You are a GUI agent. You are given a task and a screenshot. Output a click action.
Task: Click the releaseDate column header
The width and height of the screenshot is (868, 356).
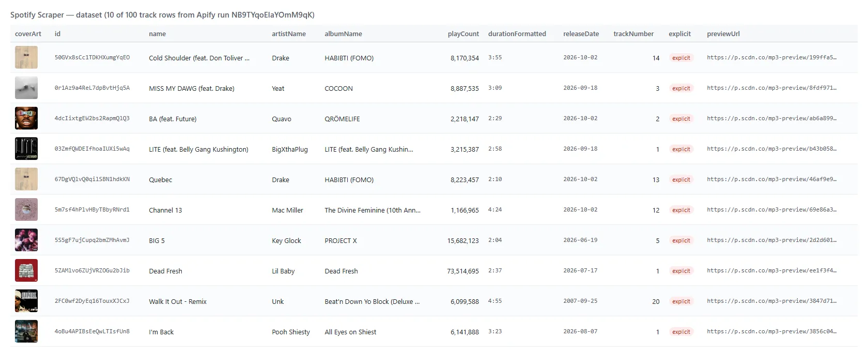pyautogui.click(x=581, y=34)
